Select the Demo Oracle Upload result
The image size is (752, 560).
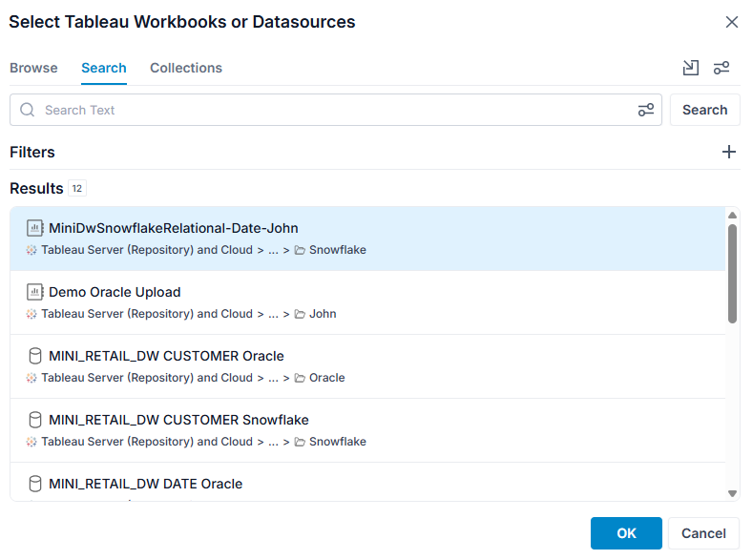click(367, 302)
